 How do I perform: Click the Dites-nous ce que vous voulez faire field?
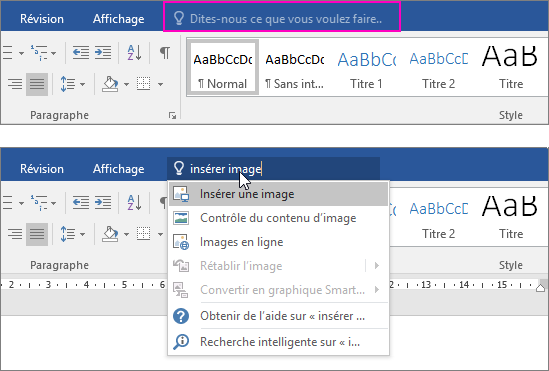pos(282,17)
